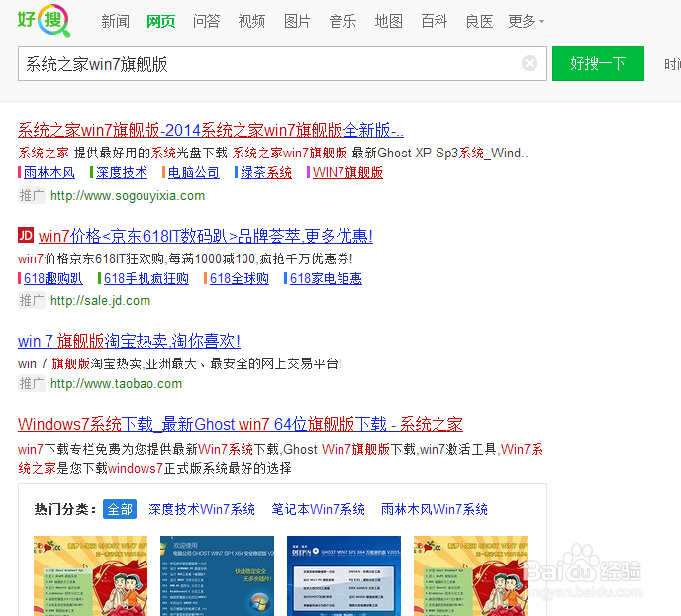
Task: Open the 音乐 tab
Action: click(x=342, y=21)
